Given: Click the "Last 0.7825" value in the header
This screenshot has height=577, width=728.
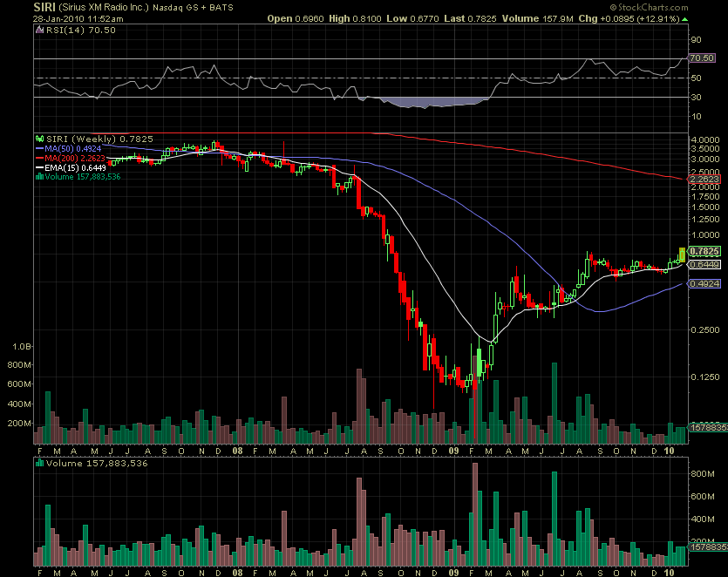Looking at the screenshot, I should coord(470,18).
